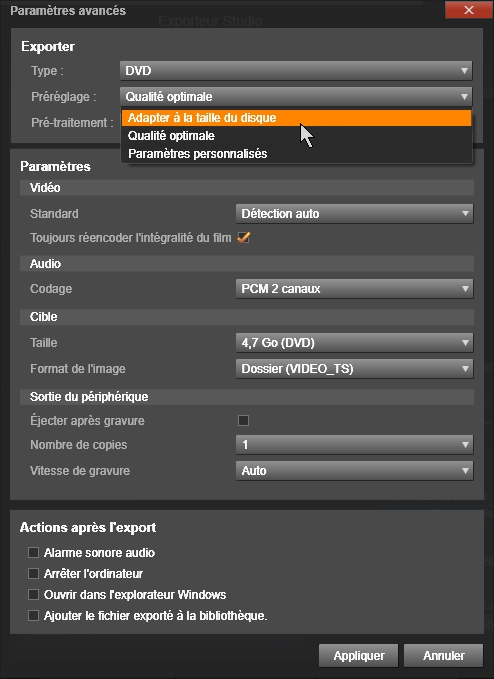Expand Nombre de copies dropdown

point(355,445)
